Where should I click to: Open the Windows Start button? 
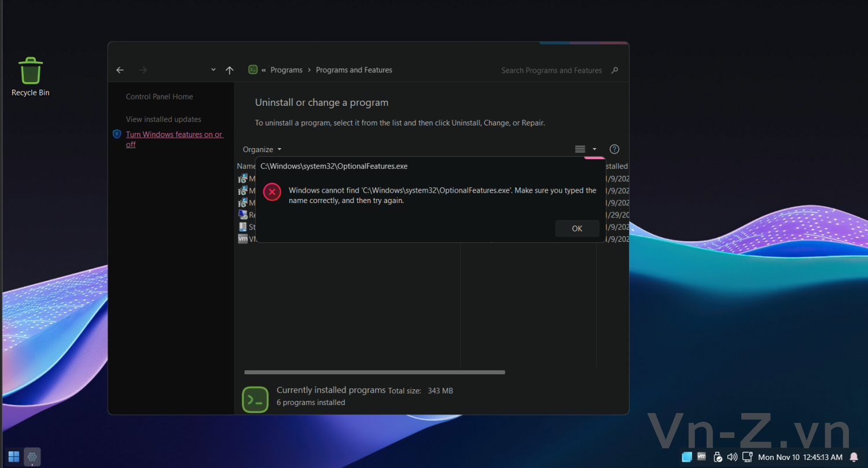[x=14, y=457]
